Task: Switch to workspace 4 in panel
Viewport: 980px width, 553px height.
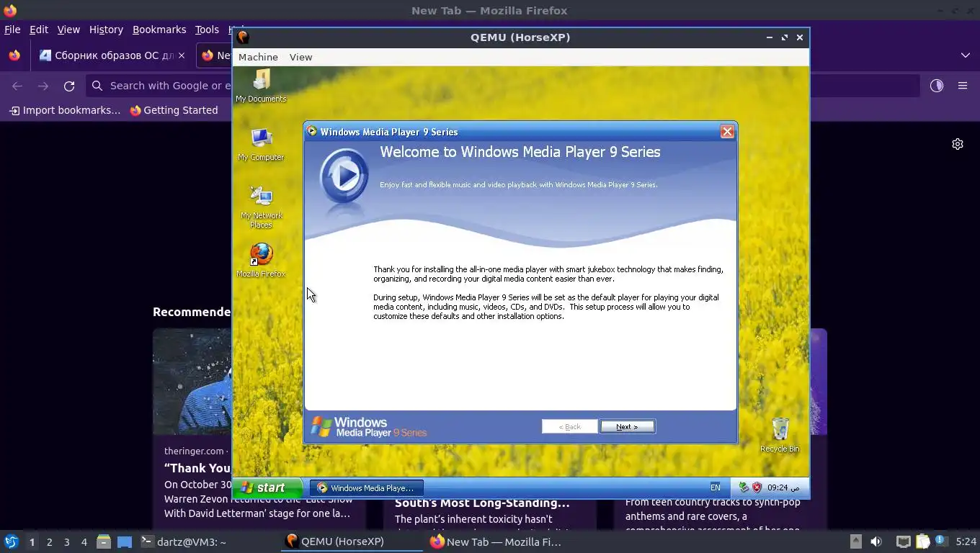Action: 84,541
